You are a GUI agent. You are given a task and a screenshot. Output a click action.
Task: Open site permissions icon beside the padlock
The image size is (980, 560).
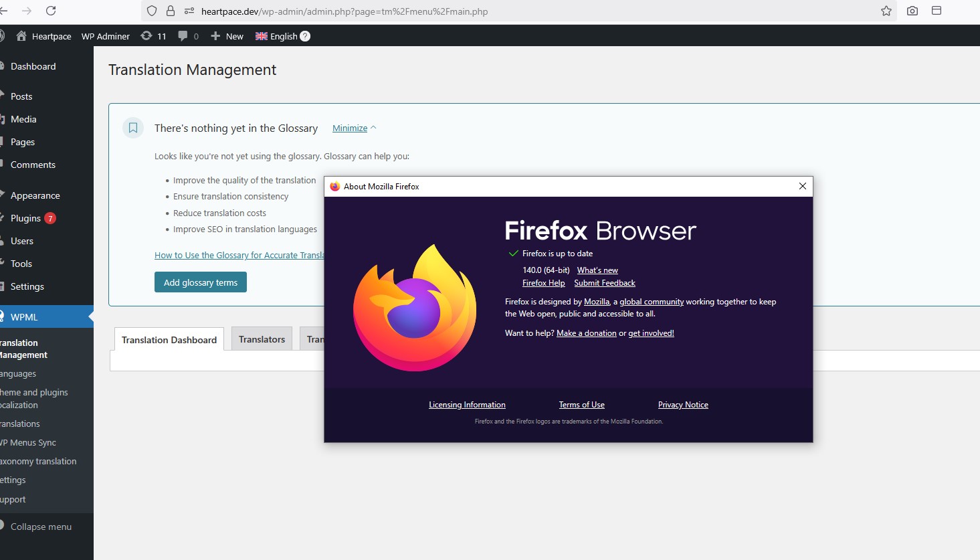[189, 11]
